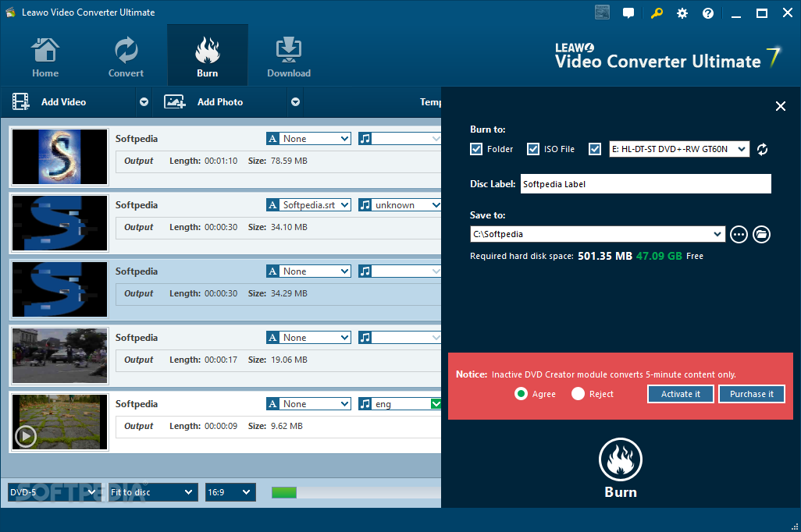
Task: Open the 16:9 aspect ratio dropdown
Action: point(230,492)
